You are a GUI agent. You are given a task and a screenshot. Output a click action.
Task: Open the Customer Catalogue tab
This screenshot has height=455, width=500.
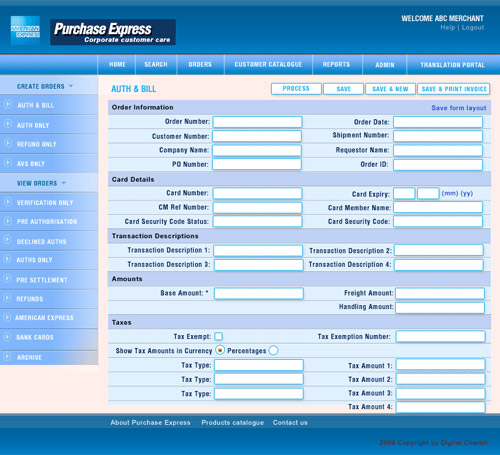tap(268, 65)
